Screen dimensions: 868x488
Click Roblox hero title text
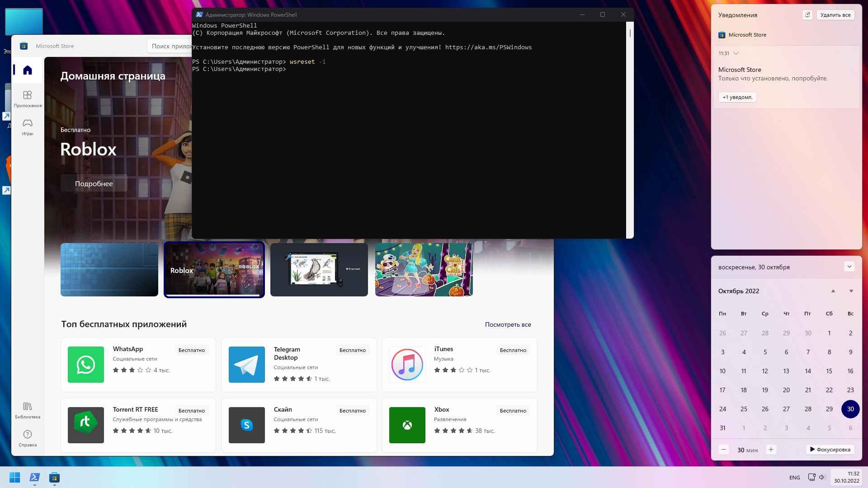88,149
